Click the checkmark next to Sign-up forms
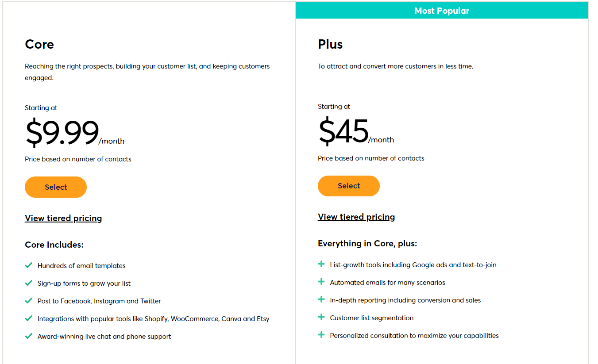This screenshot has width=598, height=364. pos(29,283)
